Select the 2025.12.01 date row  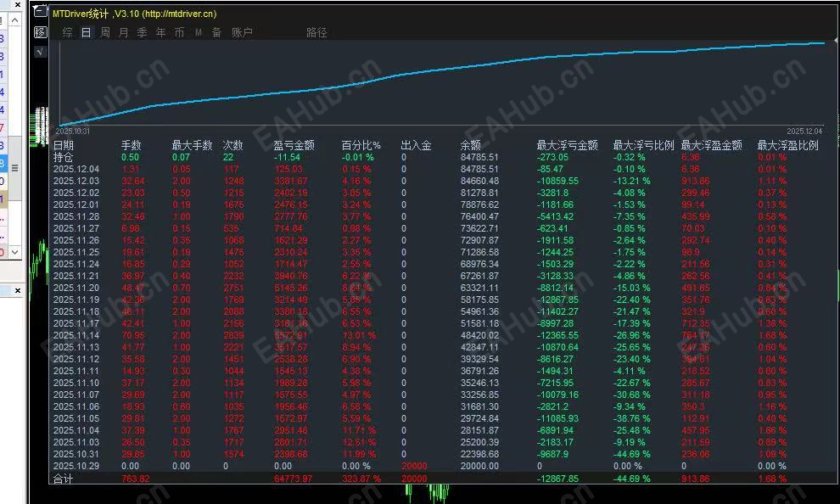[x=76, y=204]
